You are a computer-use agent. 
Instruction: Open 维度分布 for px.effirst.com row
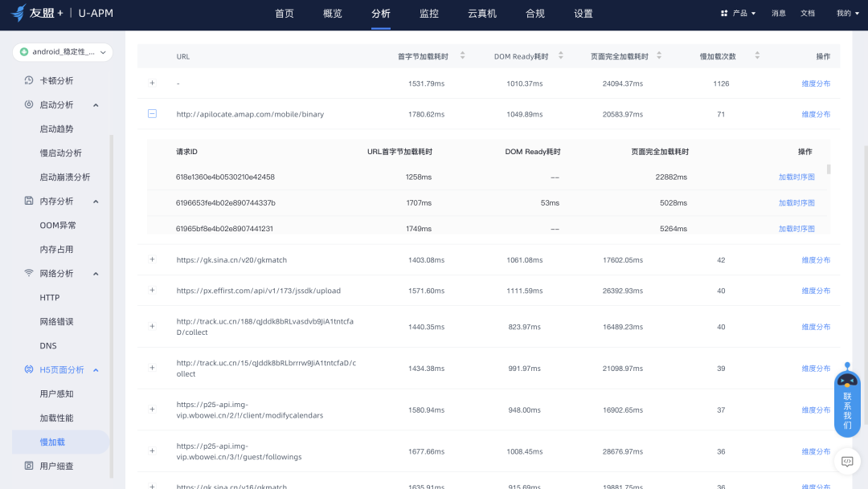(816, 291)
